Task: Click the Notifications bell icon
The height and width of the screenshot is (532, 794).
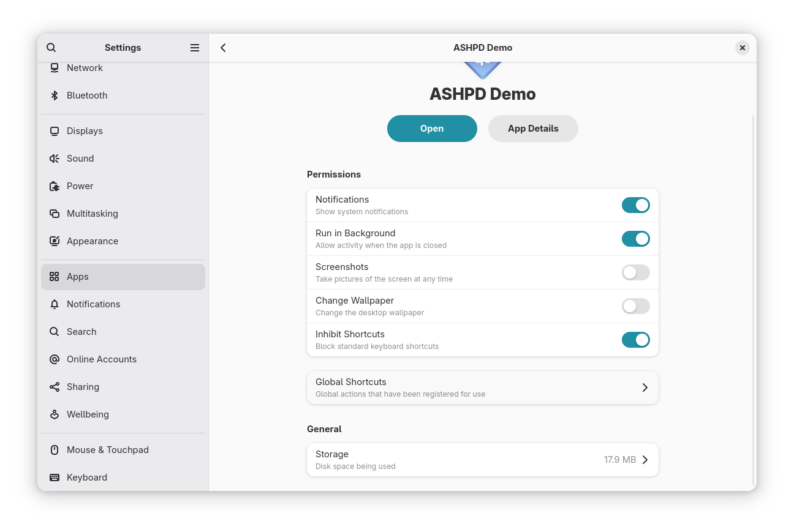Action: click(55, 304)
